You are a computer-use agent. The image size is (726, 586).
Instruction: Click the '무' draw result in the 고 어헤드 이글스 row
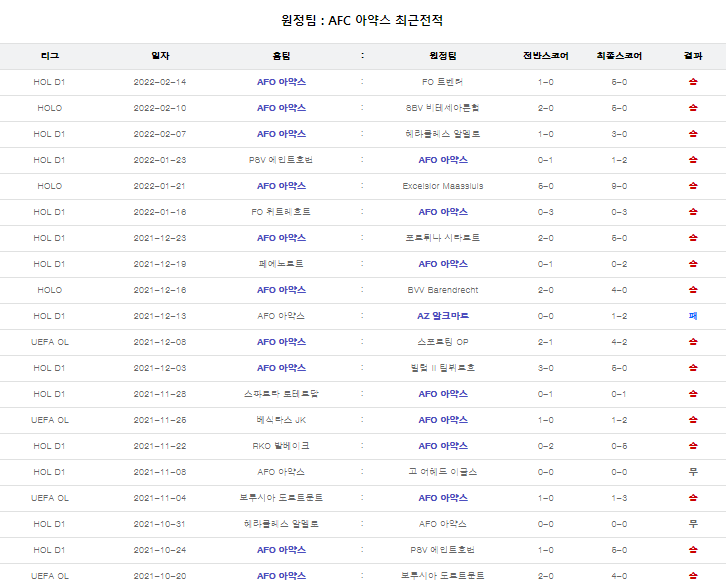[x=693, y=472]
